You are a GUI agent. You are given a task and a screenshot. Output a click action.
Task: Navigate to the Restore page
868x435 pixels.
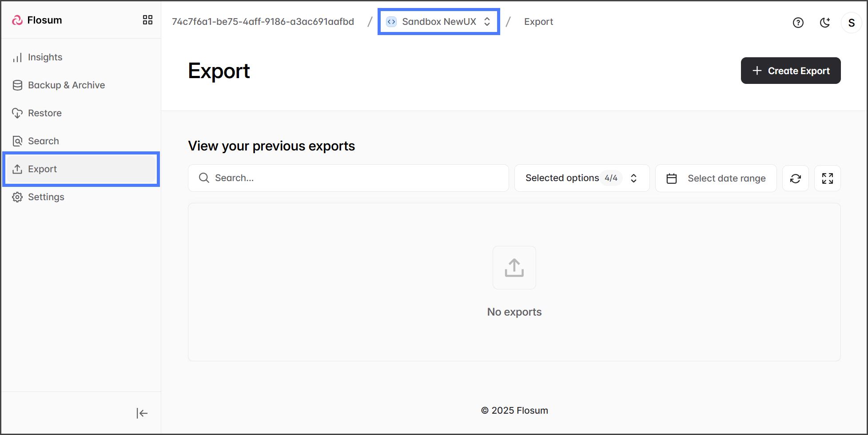click(x=44, y=113)
